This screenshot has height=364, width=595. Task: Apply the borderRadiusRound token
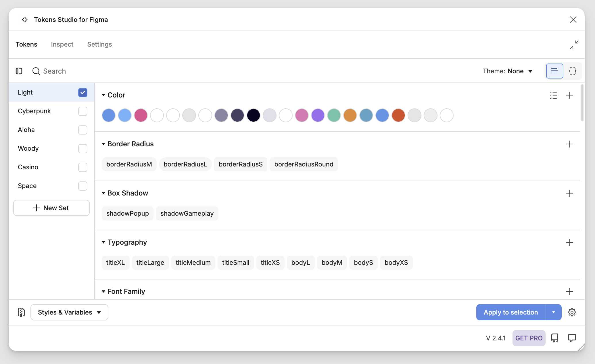click(x=304, y=164)
